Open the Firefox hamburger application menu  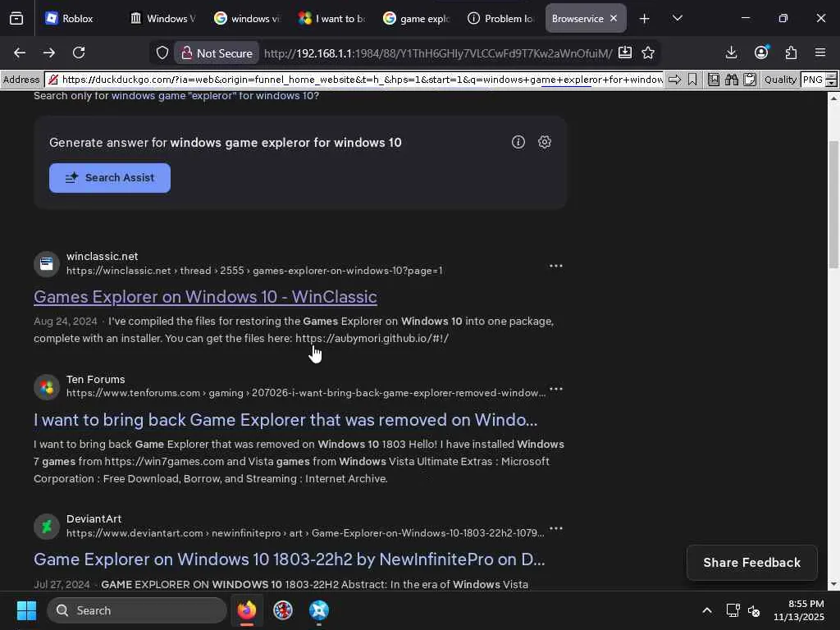[x=820, y=52]
